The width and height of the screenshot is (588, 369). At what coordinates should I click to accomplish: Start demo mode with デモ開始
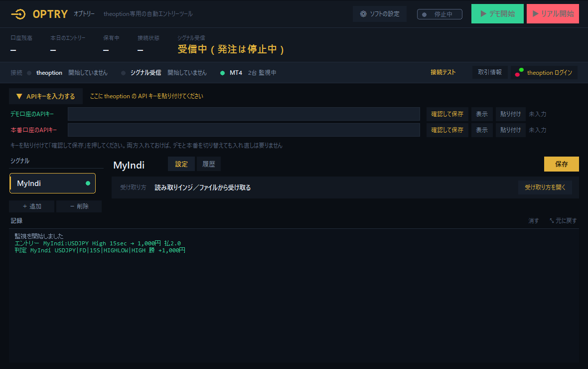tap(497, 14)
